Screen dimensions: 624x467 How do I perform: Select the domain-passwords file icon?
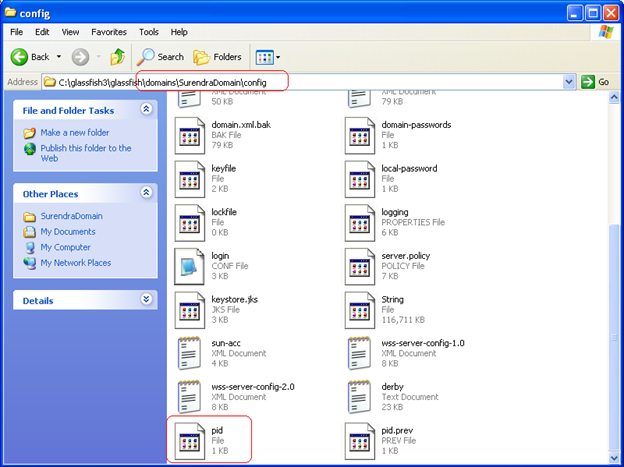(x=360, y=135)
